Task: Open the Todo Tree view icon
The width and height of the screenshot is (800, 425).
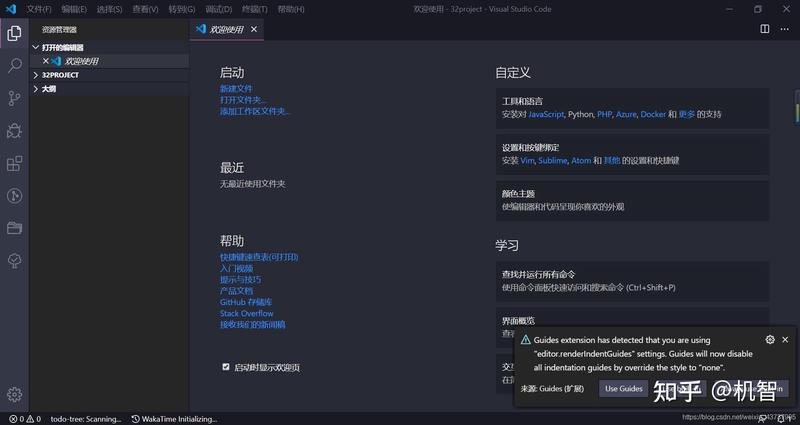Action: click(x=14, y=261)
